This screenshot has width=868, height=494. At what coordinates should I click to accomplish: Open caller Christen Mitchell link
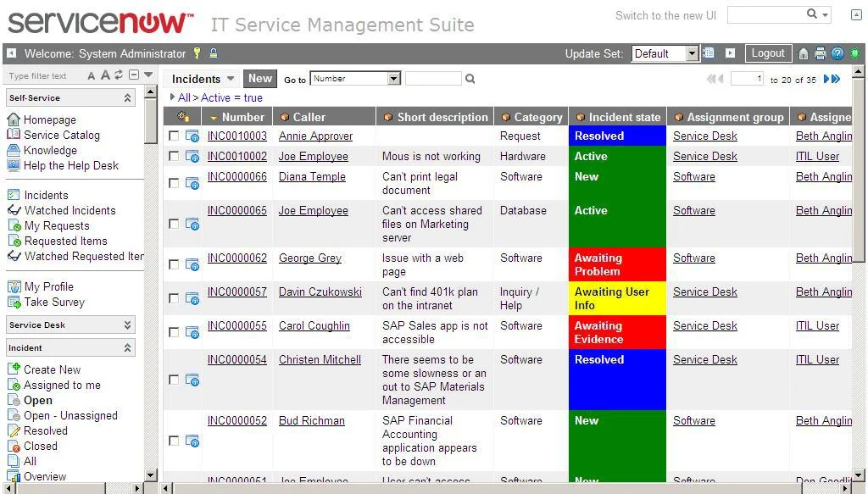[x=320, y=359]
